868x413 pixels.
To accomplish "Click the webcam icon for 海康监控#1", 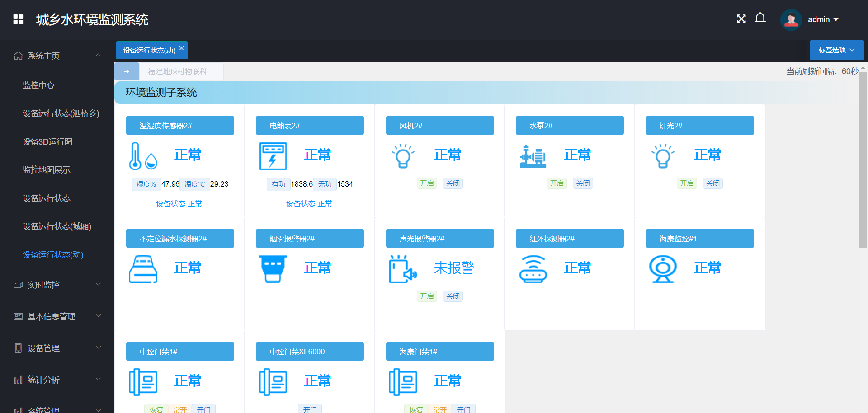I will pos(663,269).
